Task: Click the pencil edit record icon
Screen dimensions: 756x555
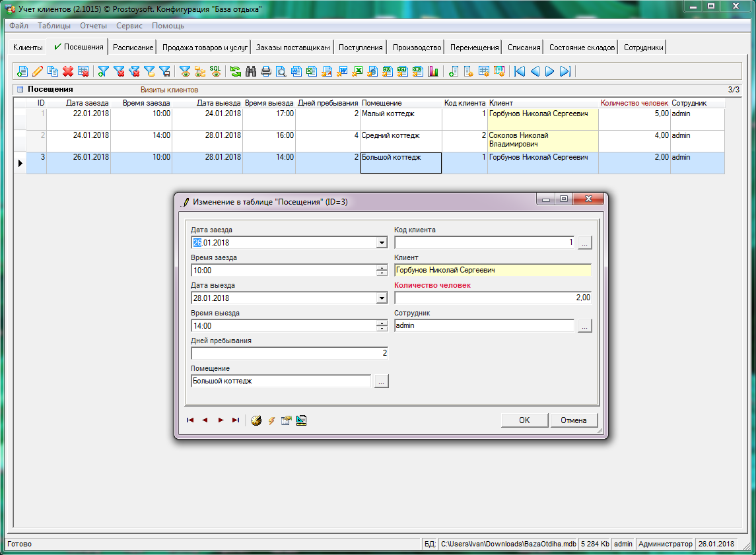Action: click(x=38, y=71)
